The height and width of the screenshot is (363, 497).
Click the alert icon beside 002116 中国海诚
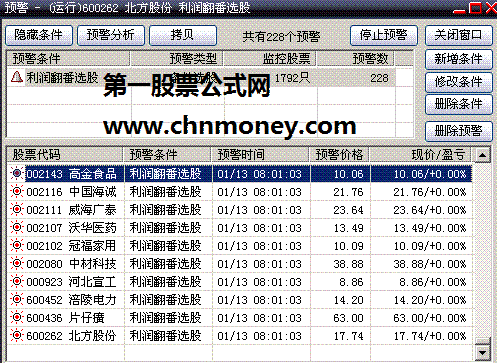17,191
